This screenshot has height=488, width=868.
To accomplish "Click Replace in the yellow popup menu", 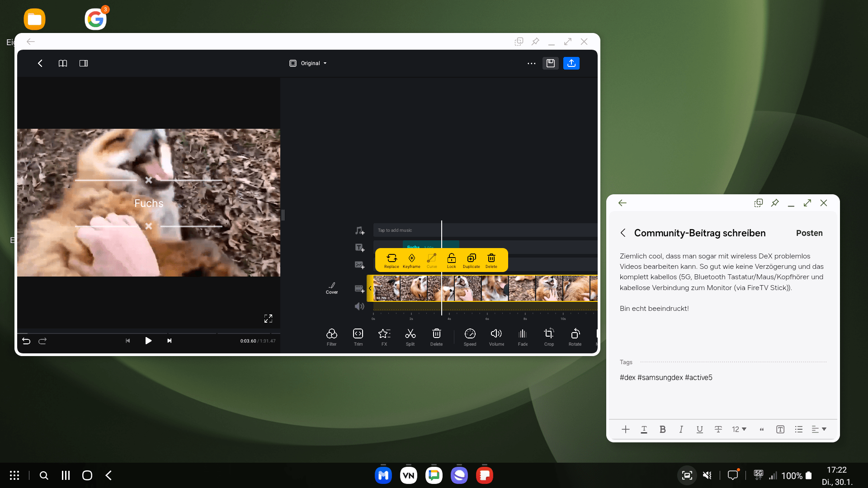I will [x=392, y=261].
